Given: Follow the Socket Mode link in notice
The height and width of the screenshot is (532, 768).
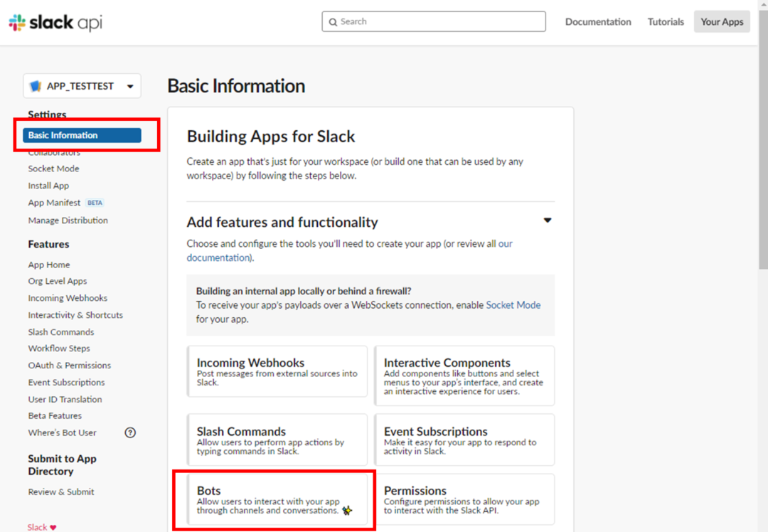Looking at the screenshot, I should (x=513, y=305).
